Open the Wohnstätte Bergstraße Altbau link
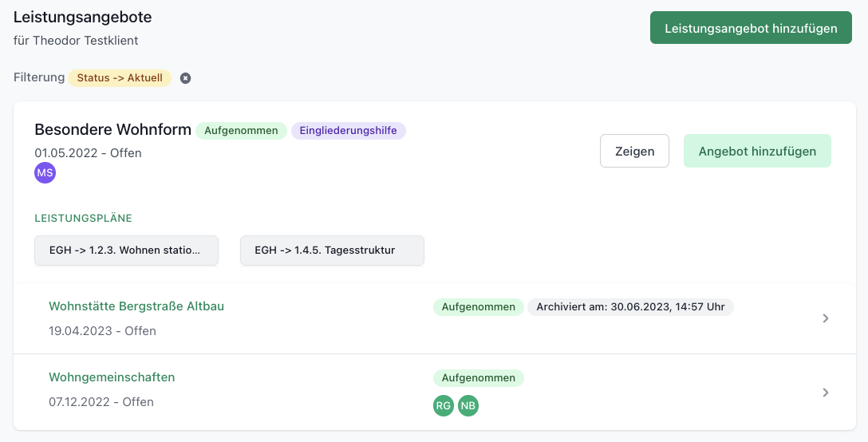Image resolution: width=868 pixels, height=442 pixels. tap(136, 306)
